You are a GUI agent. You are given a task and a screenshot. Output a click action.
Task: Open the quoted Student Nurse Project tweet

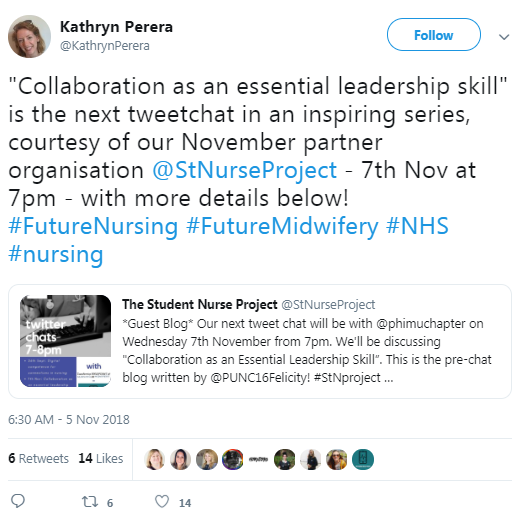tap(260, 342)
